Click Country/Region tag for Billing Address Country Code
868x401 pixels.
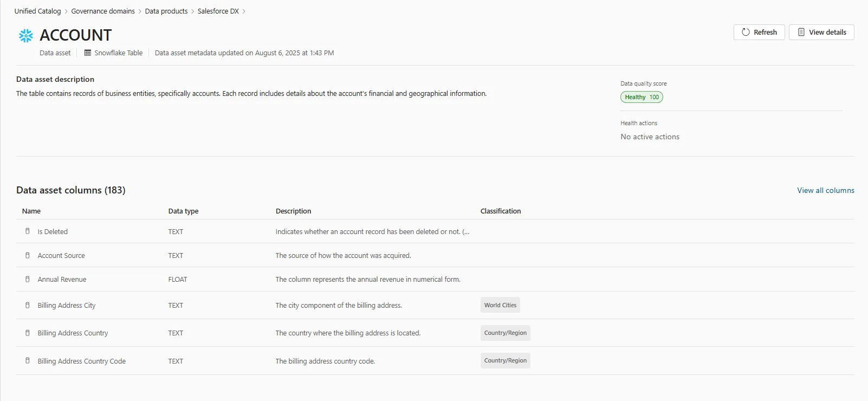click(x=506, y=360)
